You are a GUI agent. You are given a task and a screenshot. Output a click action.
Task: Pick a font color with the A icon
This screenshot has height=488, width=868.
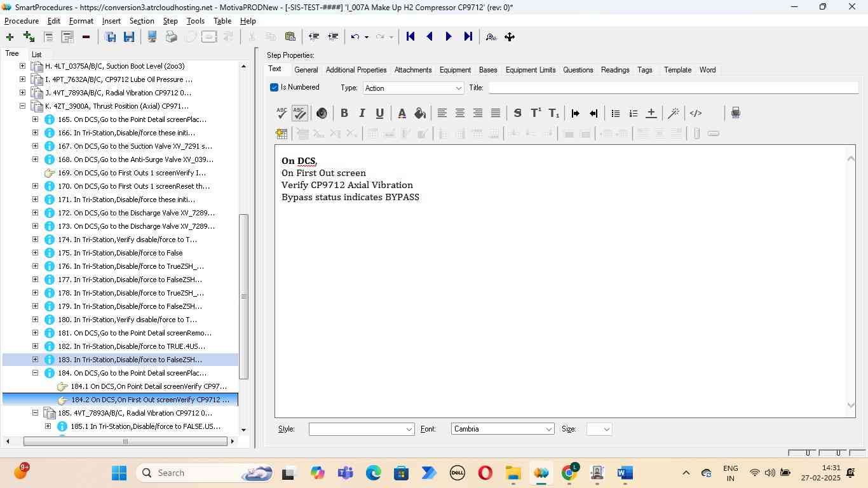pyautogui.click(x=402, y=113)
